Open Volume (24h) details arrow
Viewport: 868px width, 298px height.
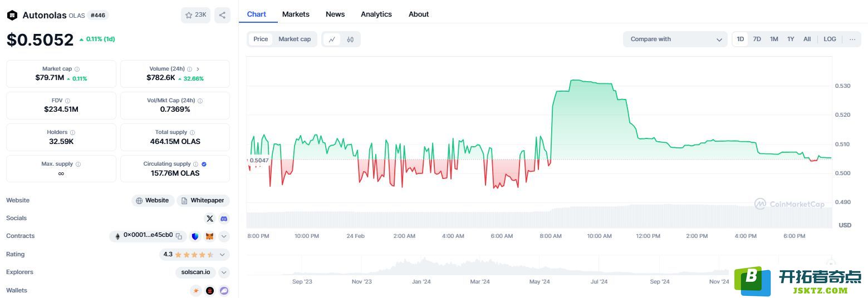[198, 69]
